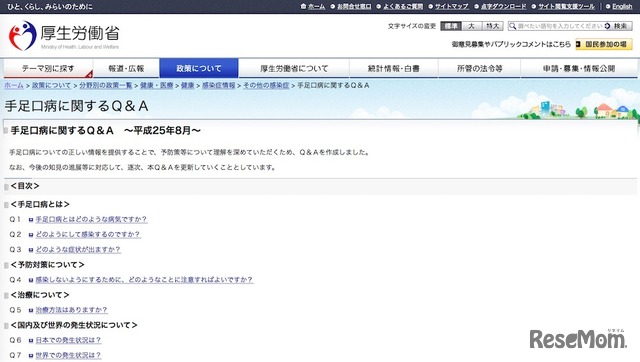
Task: Click the 検索 search button
Action: (618, 26)
